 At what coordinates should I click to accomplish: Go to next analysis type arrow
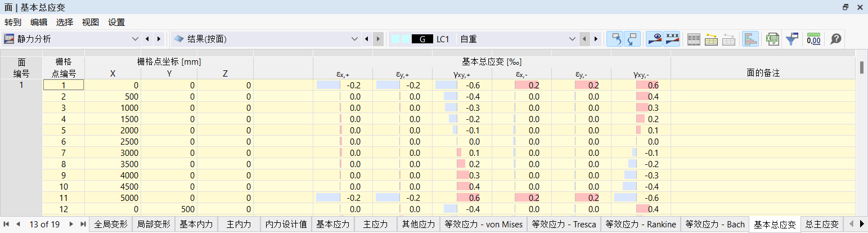159,39
